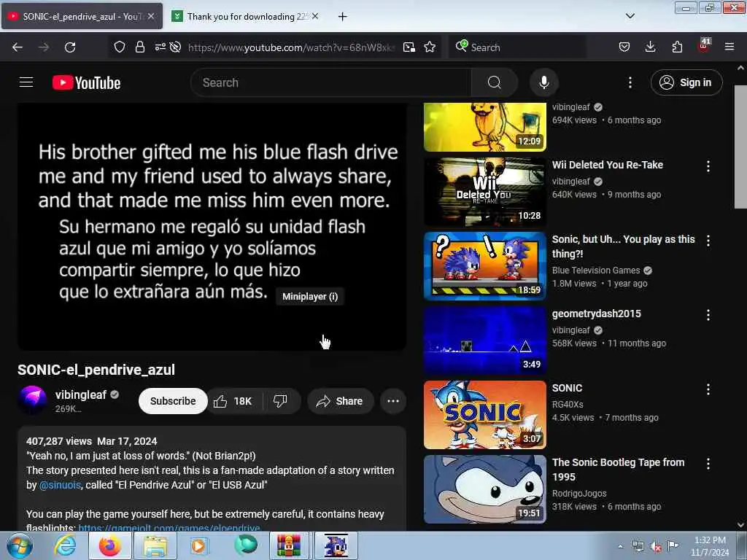Screen dimensions: 747x560
Task: Click the page vertical scrollbar thumb
Action: point(740,147)
